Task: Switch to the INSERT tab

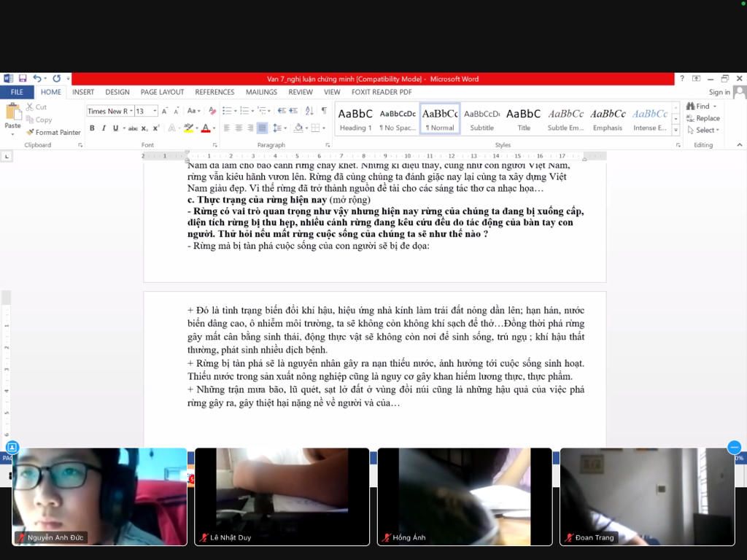Action: tap(83, 92)
